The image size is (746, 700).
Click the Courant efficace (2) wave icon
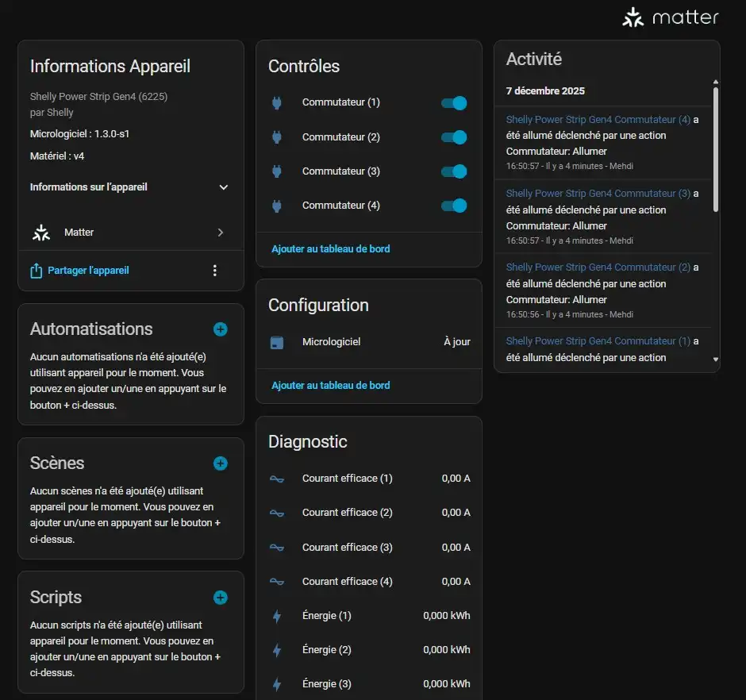(277, 513)
